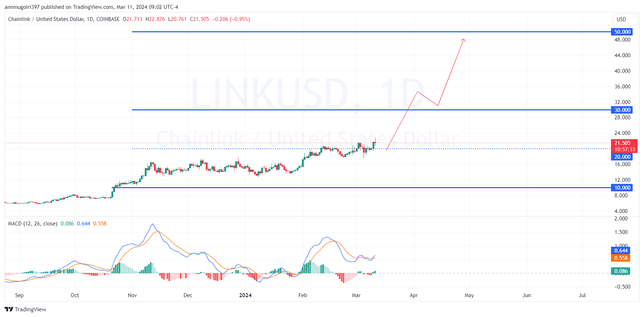Click the signal value label 0.558
Viewport: 644px width, 317px height.
coord(621,258)
